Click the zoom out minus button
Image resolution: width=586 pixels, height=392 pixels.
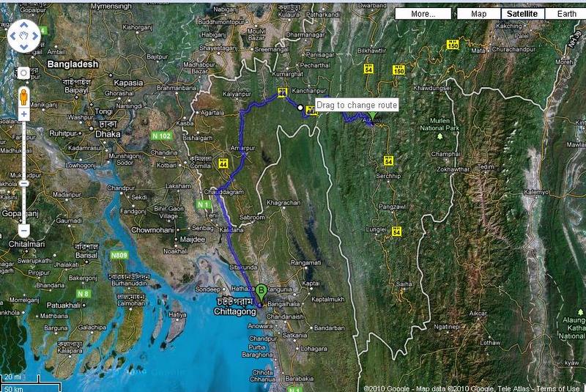(x=23, y=232)
